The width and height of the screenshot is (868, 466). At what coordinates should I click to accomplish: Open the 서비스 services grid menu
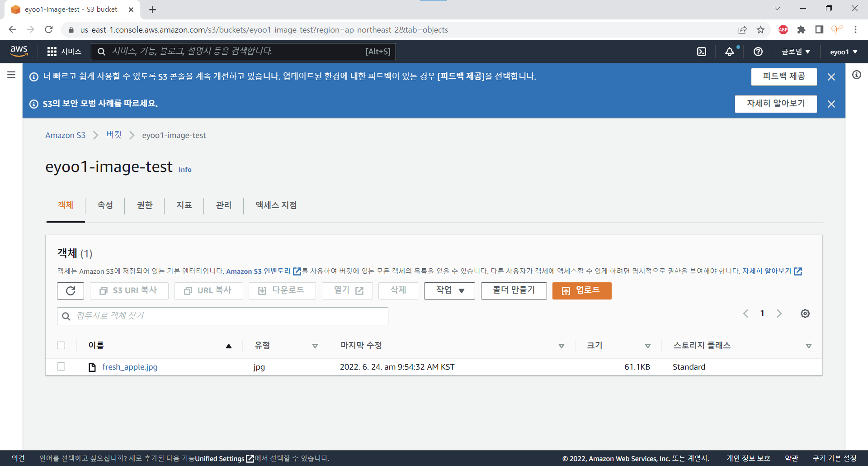coord(64,52)
